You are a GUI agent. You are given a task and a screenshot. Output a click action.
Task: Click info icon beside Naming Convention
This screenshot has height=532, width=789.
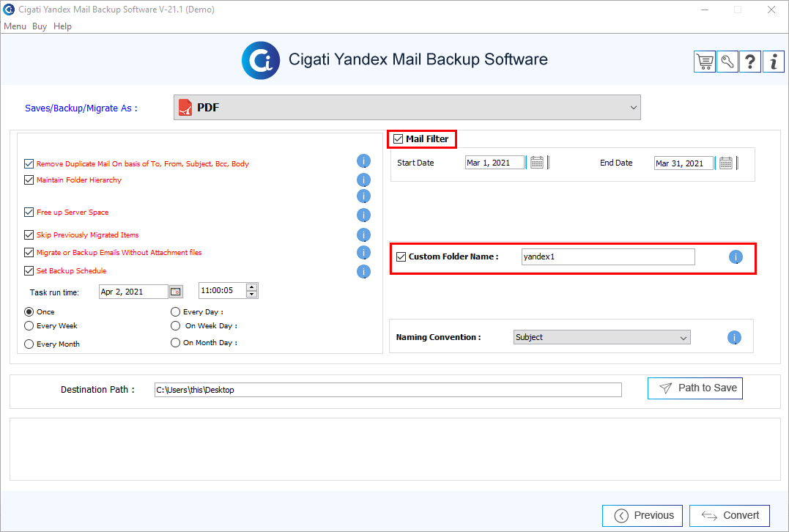(x=734, y=338)
